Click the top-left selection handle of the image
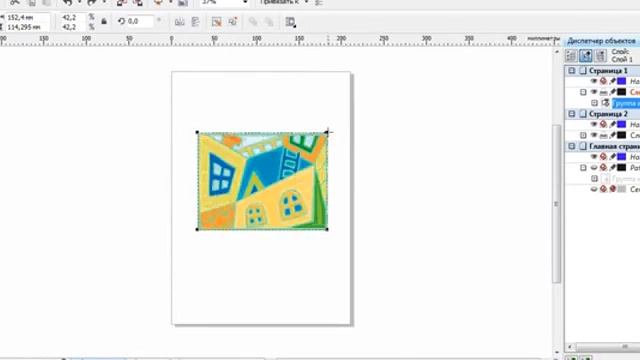640x360 pixels. click(x=198, y=132)
